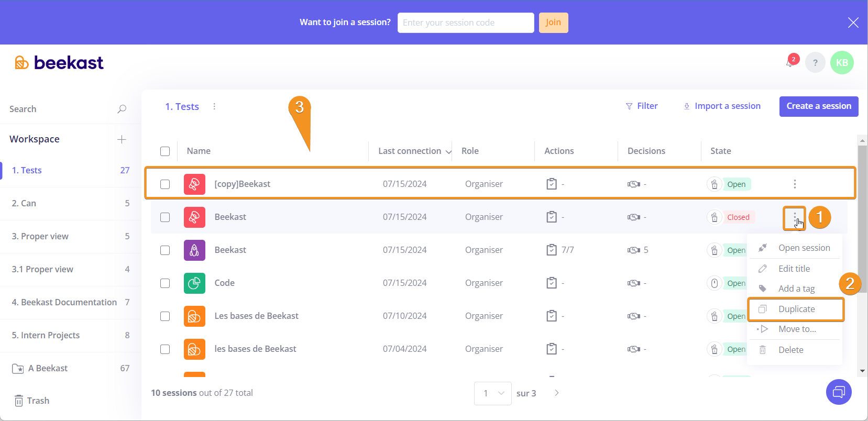Sort by Last connection column arrow
The height and width of the screenshot is (421, 868).
(x=448, y=152)
